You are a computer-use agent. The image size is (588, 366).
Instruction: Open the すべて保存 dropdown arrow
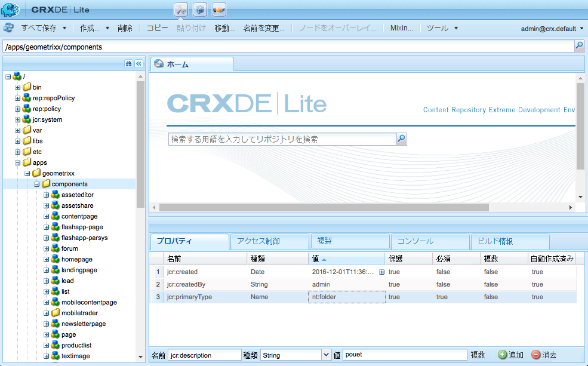64,28
